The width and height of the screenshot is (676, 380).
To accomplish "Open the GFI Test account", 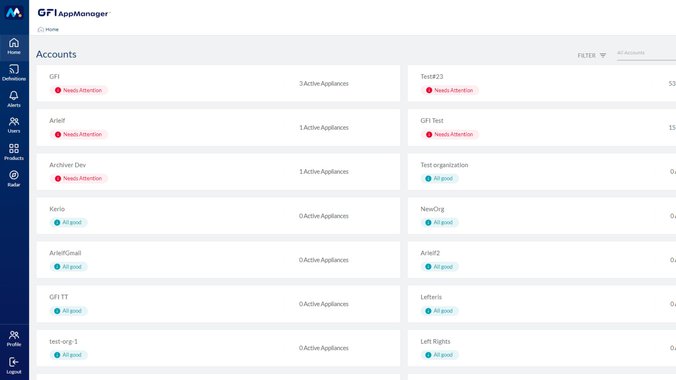I will click(x=541, y=128).
